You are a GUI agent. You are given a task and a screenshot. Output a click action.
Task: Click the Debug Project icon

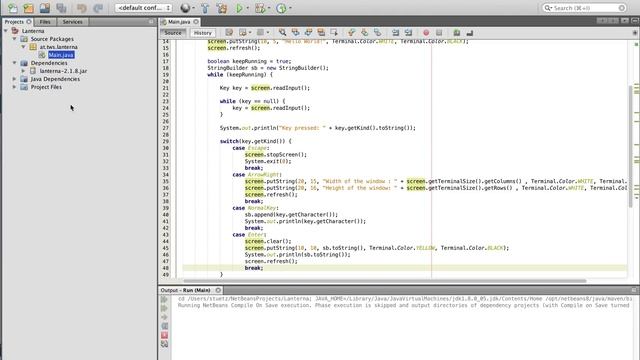point(260,8)
